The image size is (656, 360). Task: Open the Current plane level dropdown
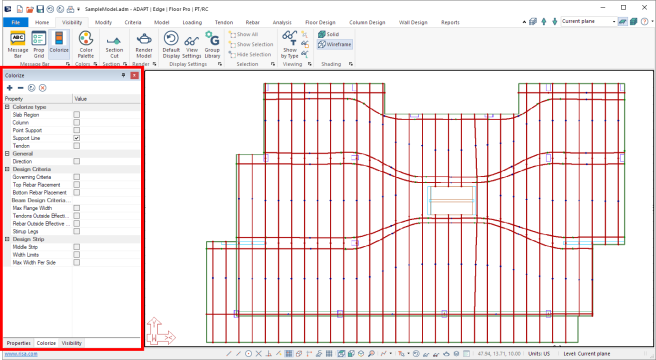tap(614, 22)
